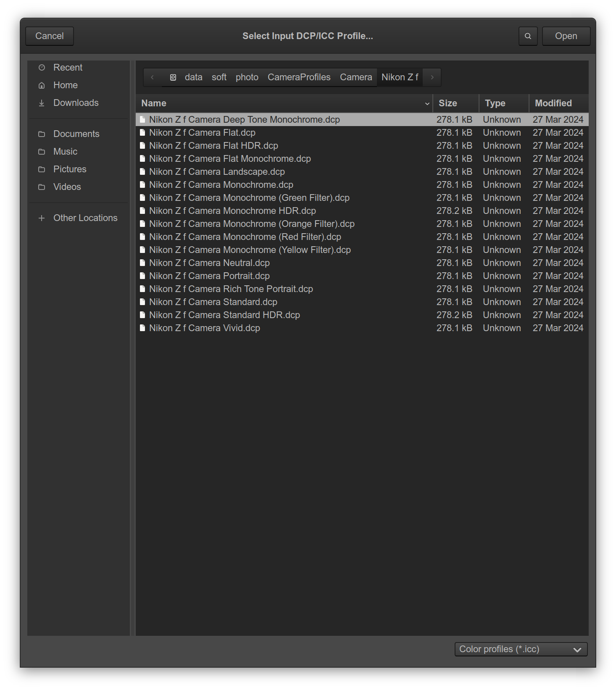Open the Color profiles file filter dropdown
Image resolution: width=616 pixels, height=690 pixels.
[521, 649]
